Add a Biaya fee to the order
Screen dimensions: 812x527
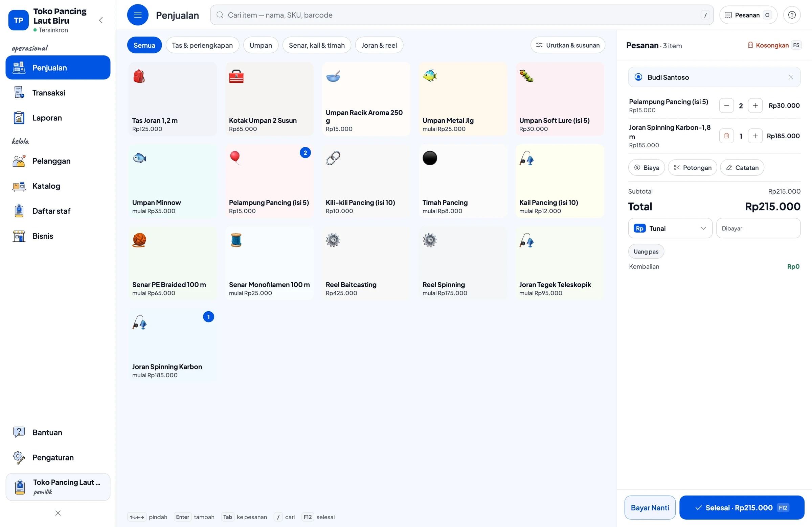pyautogui.click(x=647, y=168)
